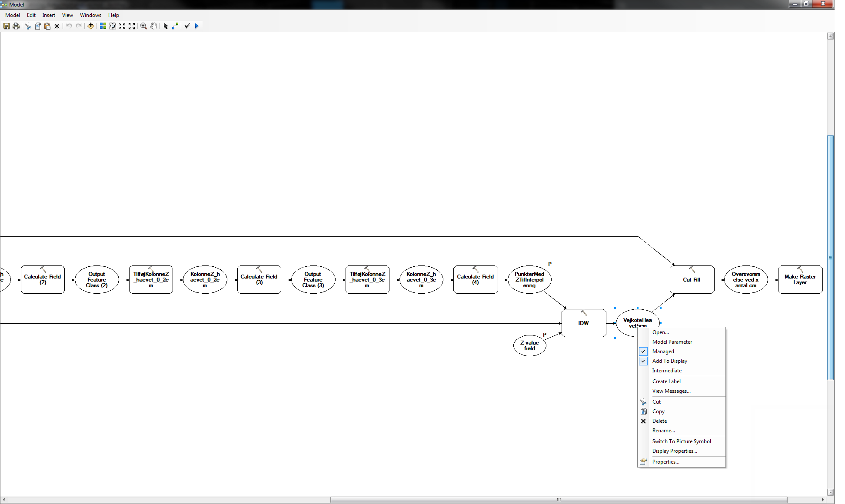Run the model with blue play icon
845x504 pixels.
pos(197,26)
